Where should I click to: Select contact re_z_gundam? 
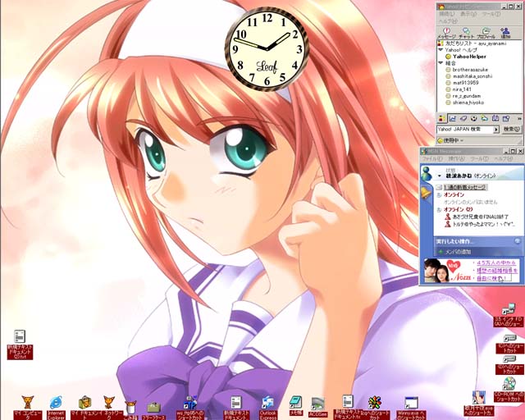[x=463, y=96]
